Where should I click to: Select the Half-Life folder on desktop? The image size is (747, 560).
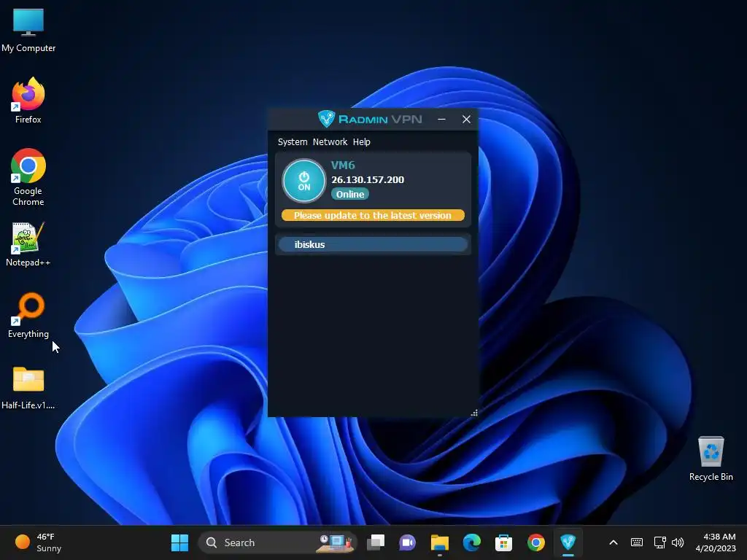[28, 388]
